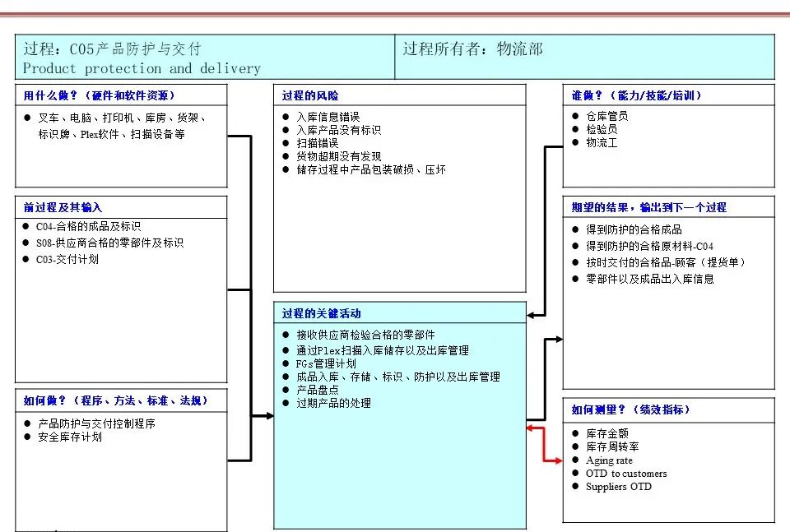This screenshot has height=532, width=790.
Task: Click activity '过期产品的处理'
Action: click(x=333, y=403)
